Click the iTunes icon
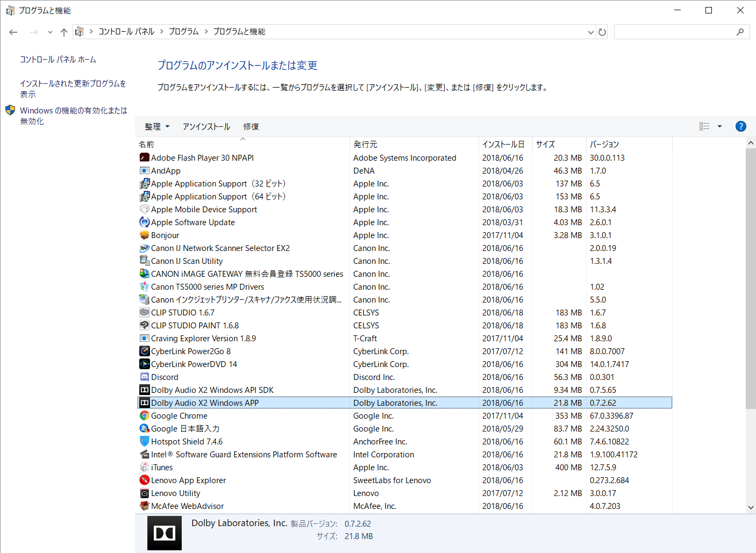 pyautogui.click(x=144, y=467)
